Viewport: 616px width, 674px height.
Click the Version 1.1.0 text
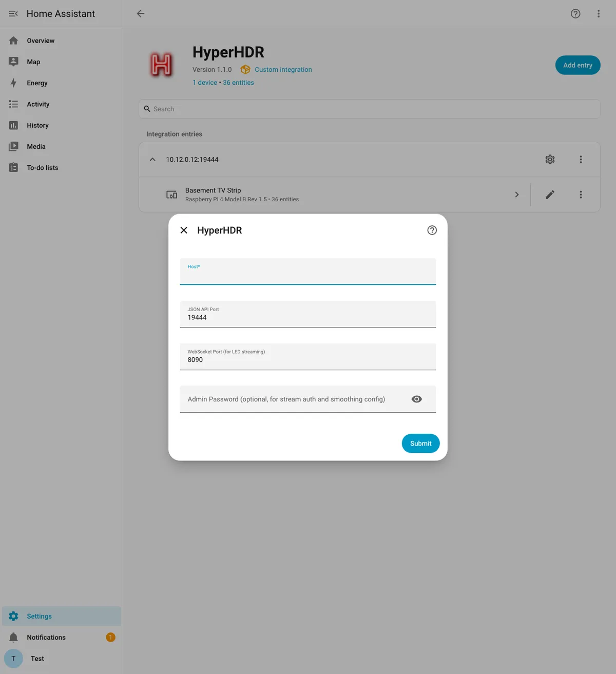click(212, 69)
